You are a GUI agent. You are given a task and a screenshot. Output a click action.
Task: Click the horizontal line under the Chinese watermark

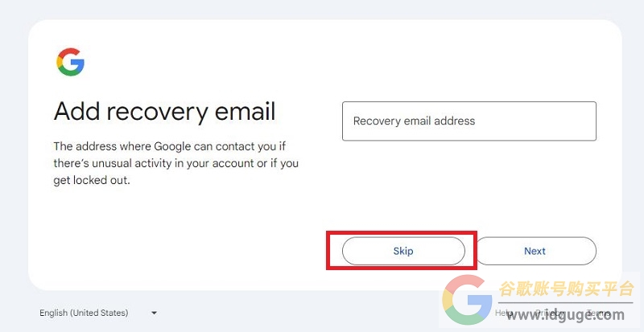(566, 303)
